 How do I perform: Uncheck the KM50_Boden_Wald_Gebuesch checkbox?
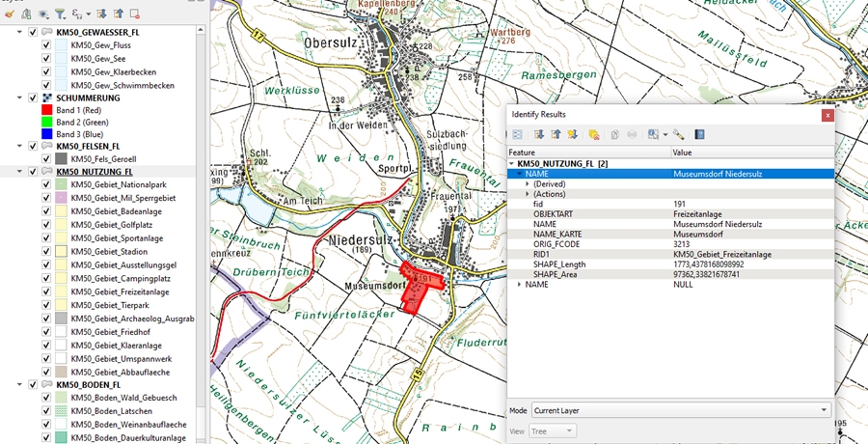coord(46,398)
